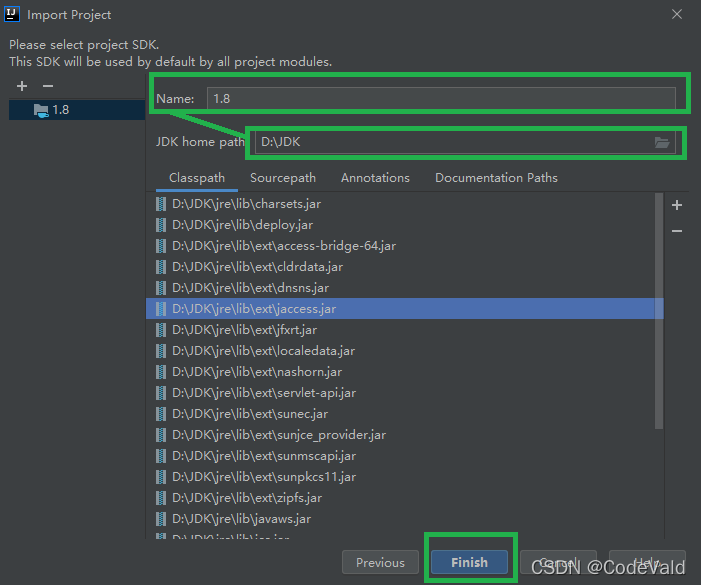Select the sunec.jar entry
This screenshot has width=701, height=585.
pyautogui.click(x=404, y=414)
